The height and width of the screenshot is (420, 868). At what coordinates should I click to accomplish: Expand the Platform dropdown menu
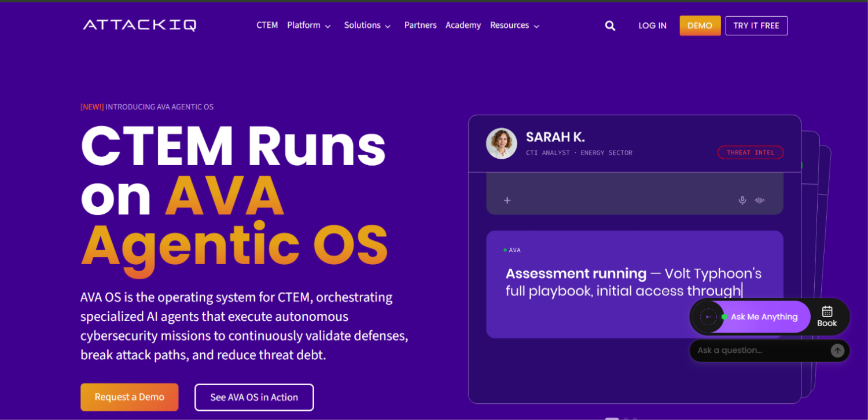pos(309,25)
